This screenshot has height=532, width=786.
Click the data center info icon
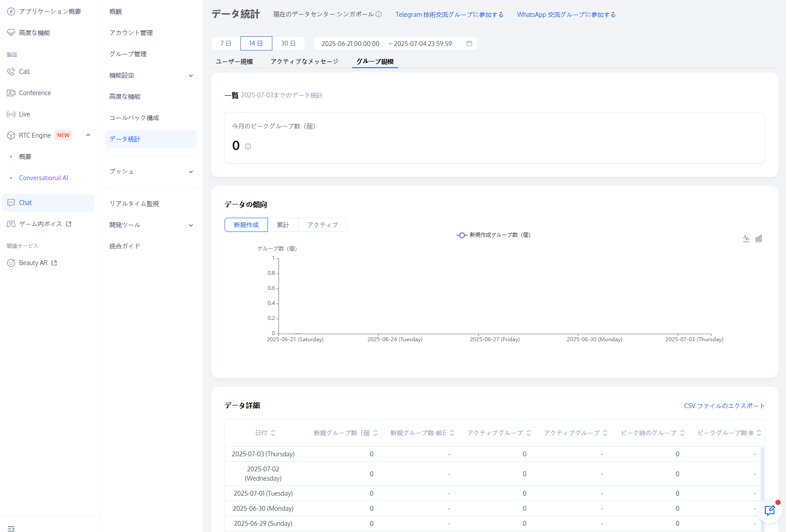coord(379,14)
